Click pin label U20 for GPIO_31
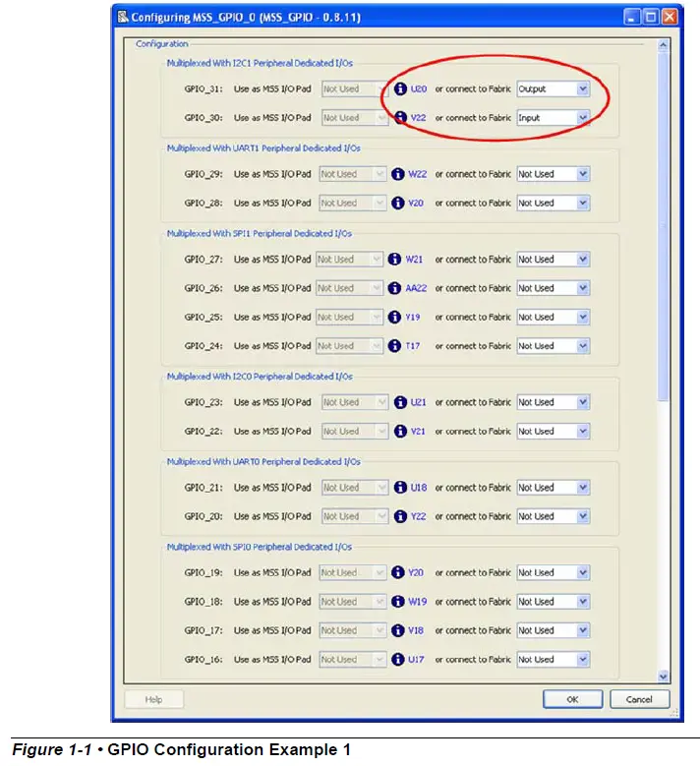The width and height of the screenshot is (700, 766). click(419, 88)
